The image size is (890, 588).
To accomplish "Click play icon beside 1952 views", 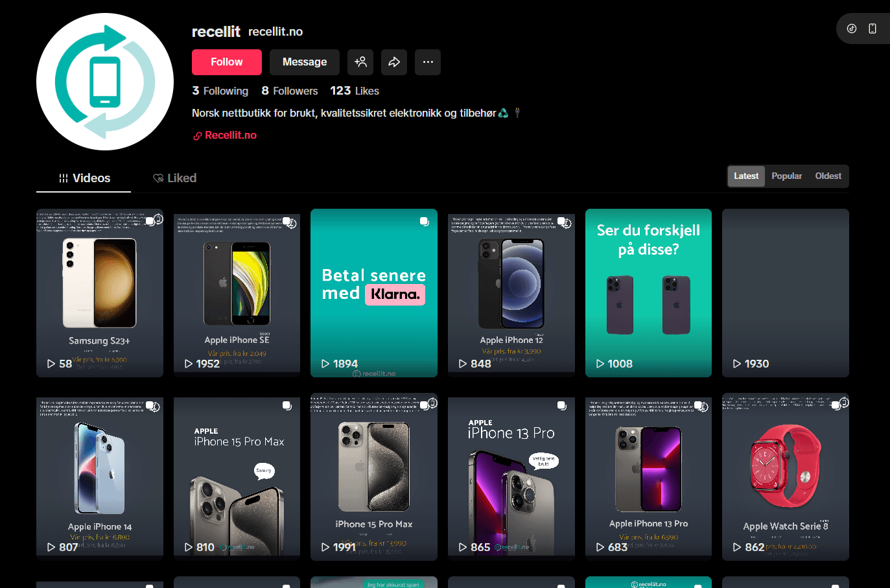I will click(189, 364).
